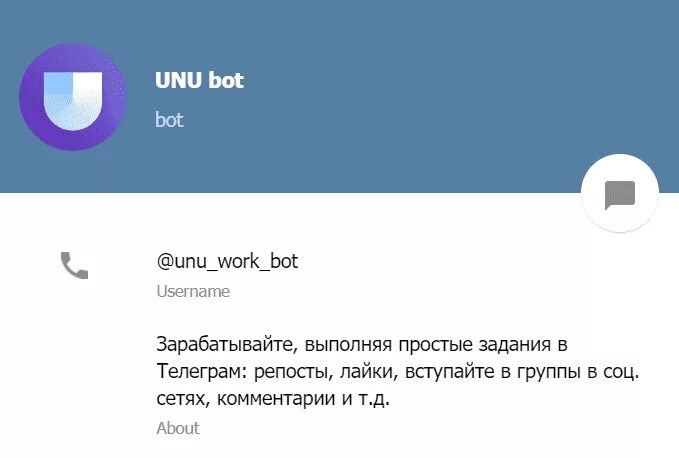This screenshot has height=458, width=679.
Task: Click 'вступайте в группы' in the description
Action: [x=492, y=372]
